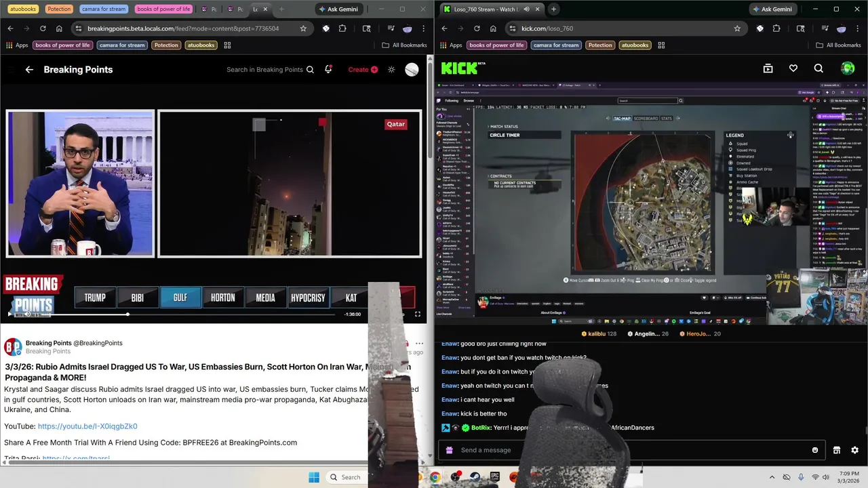Open left Chrome window's three-dot menu
This screenshot has width=868, height=488.
tap(424, 28)
